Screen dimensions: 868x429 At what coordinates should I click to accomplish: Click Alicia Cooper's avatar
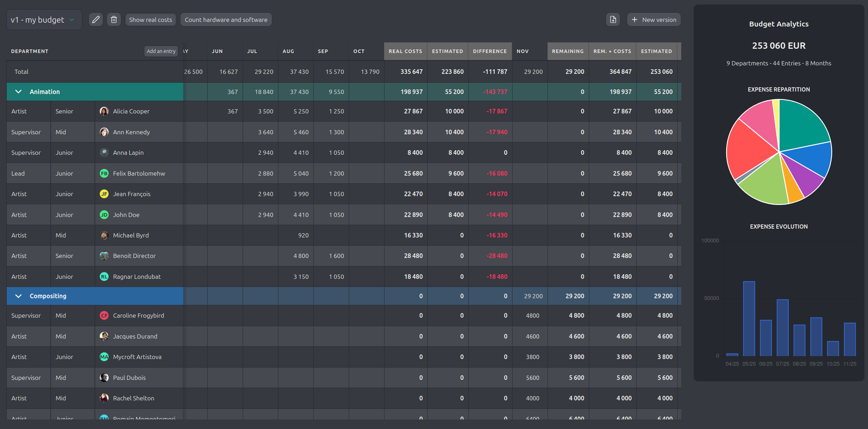tap(104, 111)
